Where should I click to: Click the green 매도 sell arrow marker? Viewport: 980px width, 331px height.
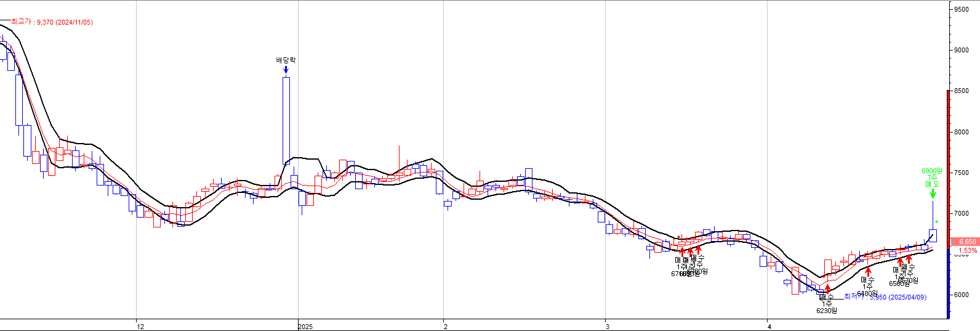point(933,194)
